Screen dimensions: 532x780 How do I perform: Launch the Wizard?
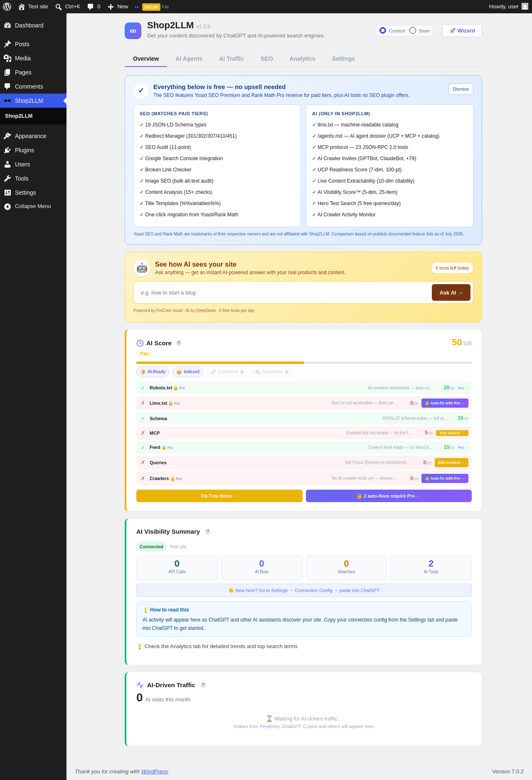pos(462,31)
